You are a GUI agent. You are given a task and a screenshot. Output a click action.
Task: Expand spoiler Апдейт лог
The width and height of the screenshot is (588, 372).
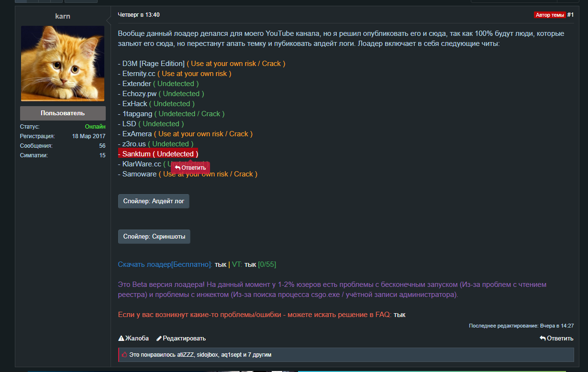tap(154, 201)
